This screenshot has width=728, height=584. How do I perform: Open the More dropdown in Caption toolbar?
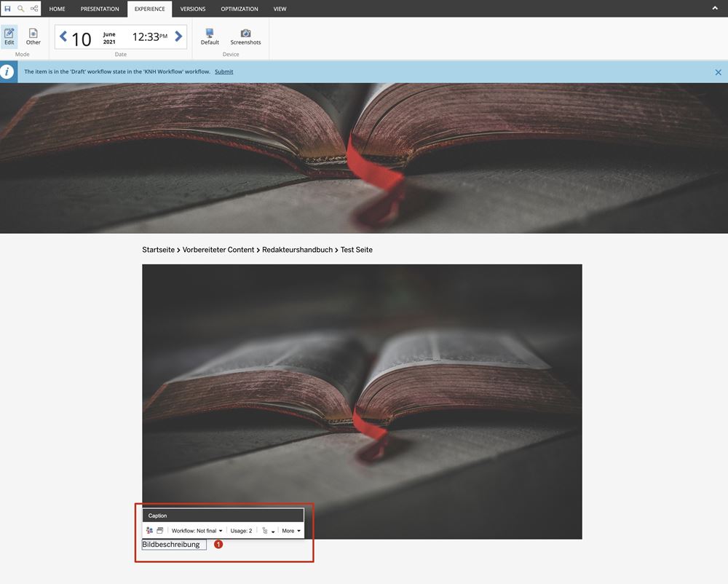point(291,531)
